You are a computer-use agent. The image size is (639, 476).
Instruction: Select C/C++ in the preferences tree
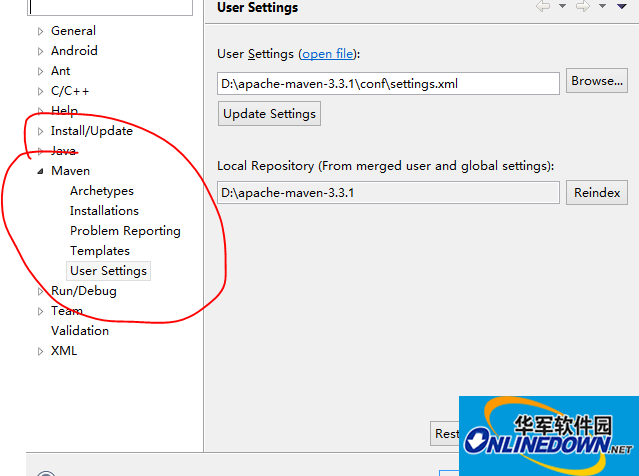[x=70, y=91]
